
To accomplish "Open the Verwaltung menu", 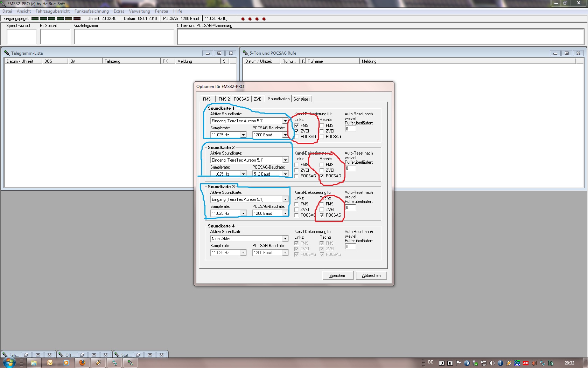I will tap(139, 11).
